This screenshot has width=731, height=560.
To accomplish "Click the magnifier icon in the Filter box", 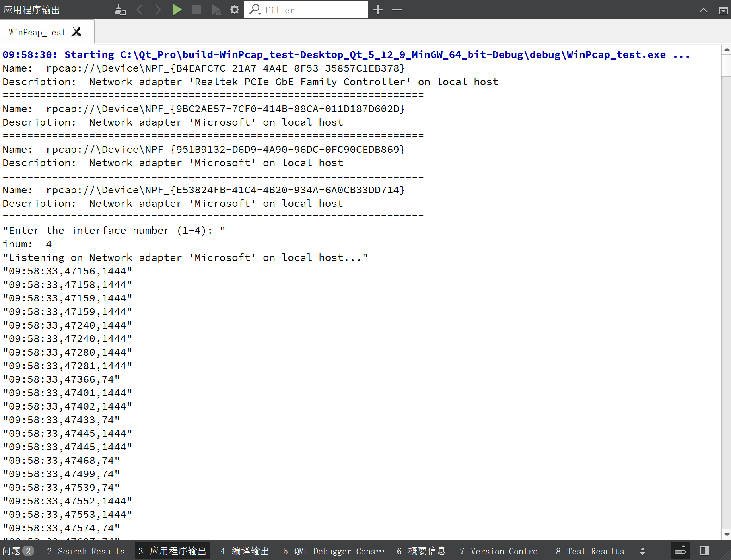I will tap(255, 10).
